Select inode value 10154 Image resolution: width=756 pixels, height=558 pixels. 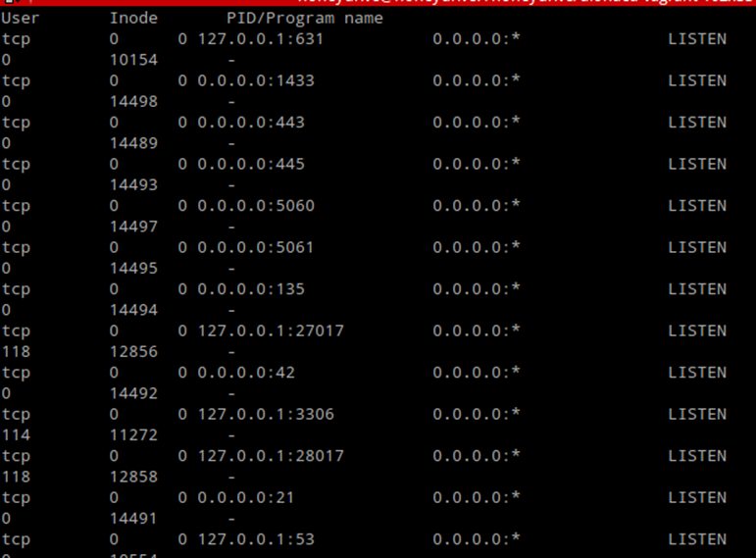point(133,60)
